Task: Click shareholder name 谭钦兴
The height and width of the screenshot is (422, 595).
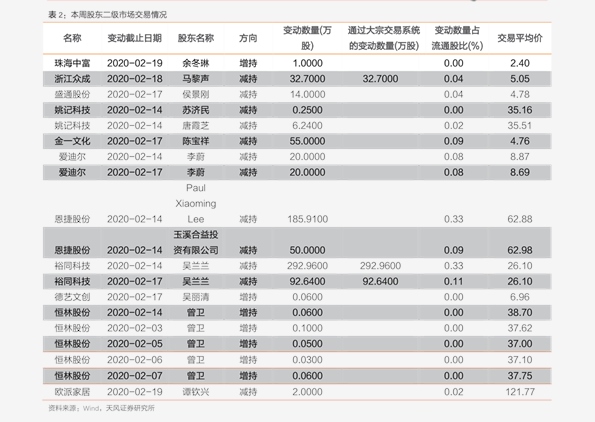Action: (196, 392)
